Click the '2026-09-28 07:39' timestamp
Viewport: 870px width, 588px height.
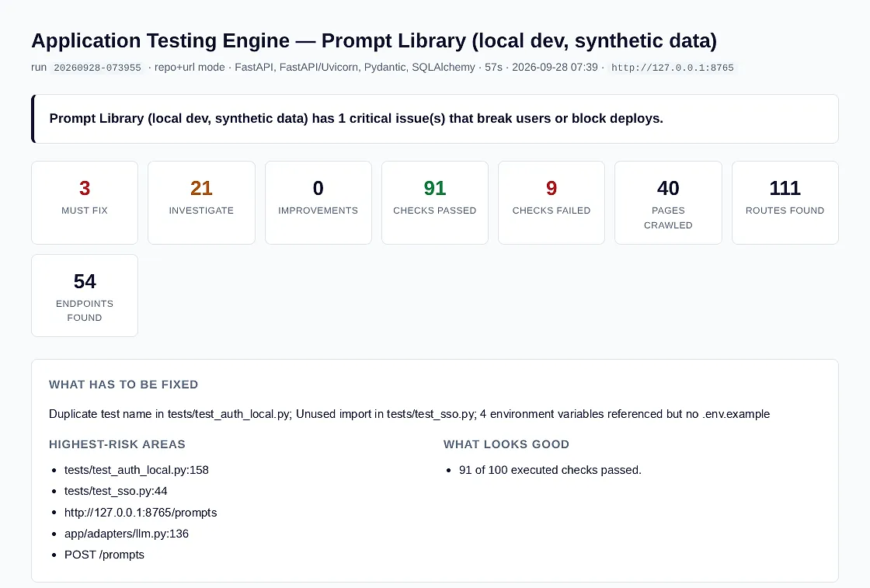click(x=555, y=67)
